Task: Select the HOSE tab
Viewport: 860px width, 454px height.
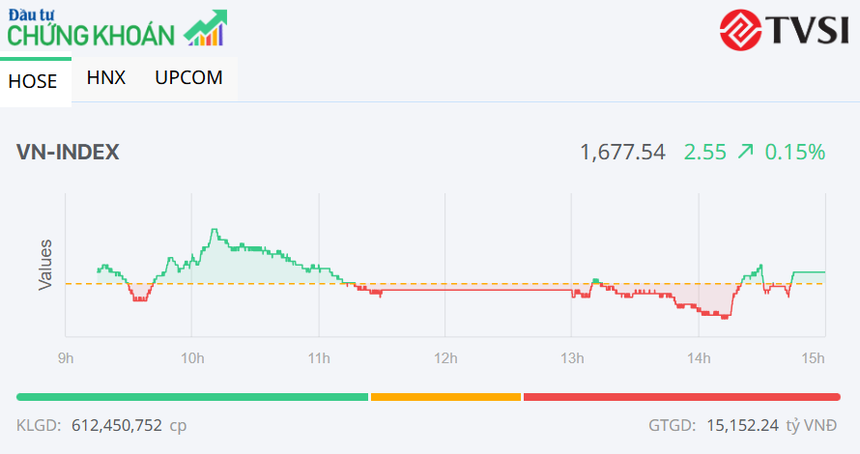Action: click(33, 82)
